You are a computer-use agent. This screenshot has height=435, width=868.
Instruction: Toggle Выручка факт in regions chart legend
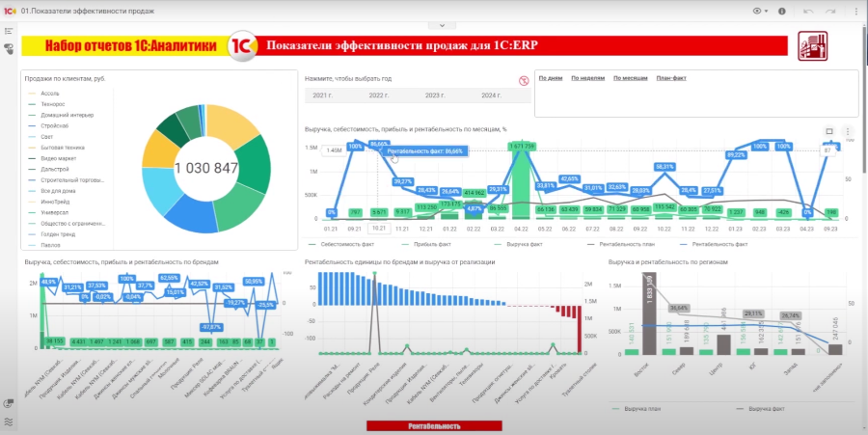(x=760, y=409)
